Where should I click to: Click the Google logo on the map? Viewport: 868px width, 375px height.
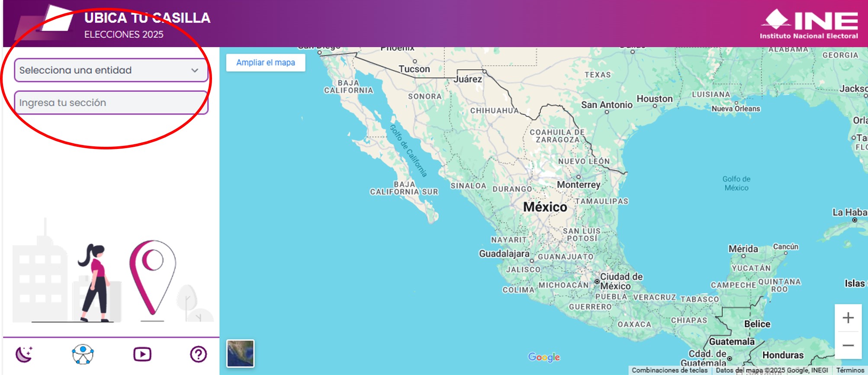click(544, 357)
